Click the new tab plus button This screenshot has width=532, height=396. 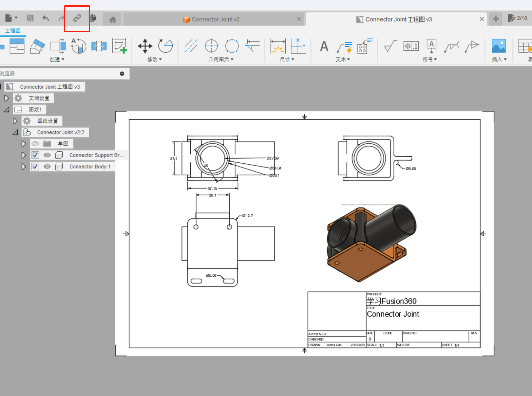pos(496,19)
